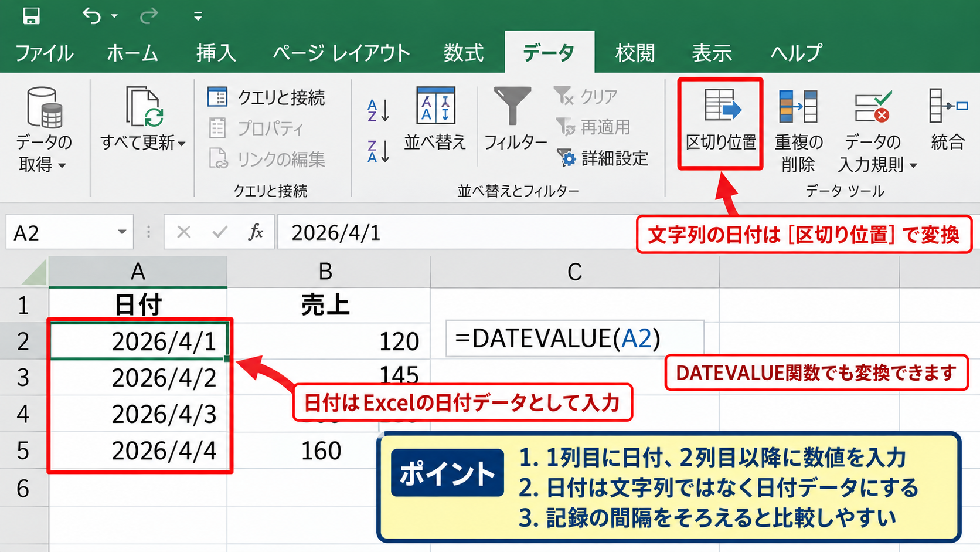Click クエリと接続 button
The width and height of the screenshot is (980, 552).
coord(266,97)
